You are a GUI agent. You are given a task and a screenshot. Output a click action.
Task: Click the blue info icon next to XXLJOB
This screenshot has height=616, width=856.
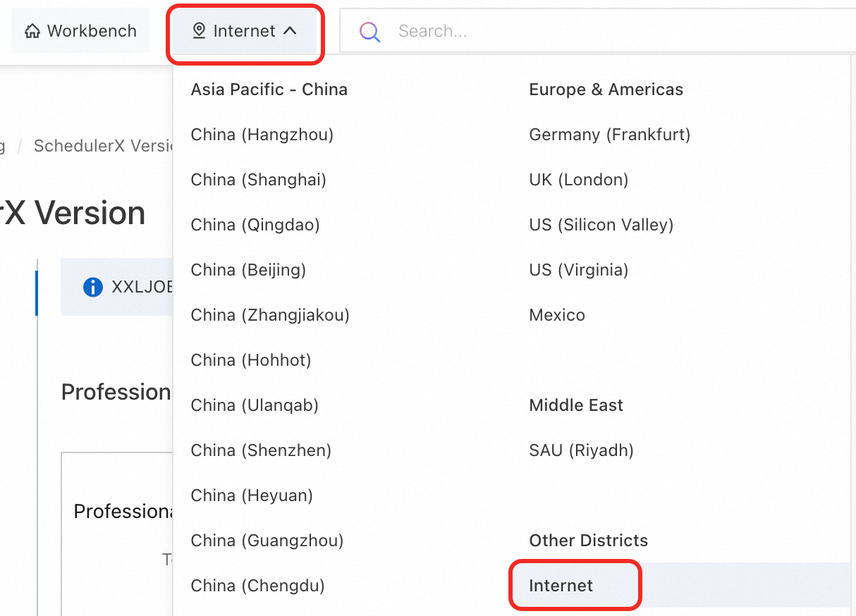92,287
